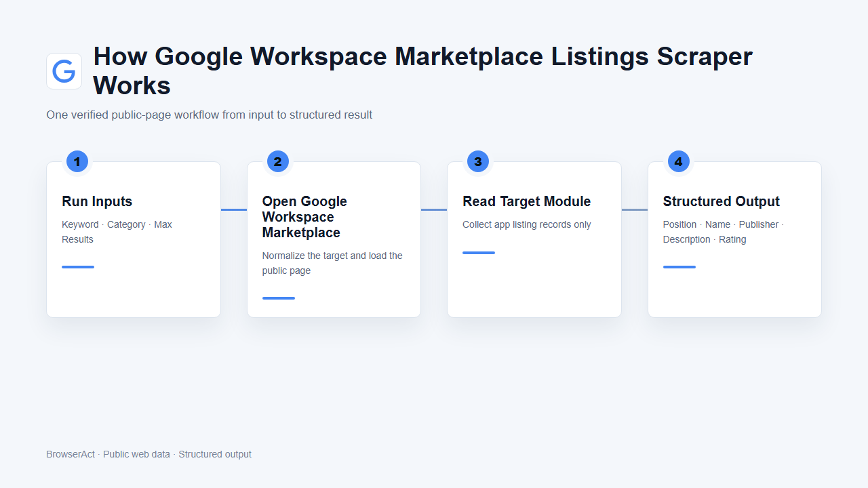
Task: Select the "Read Target Module" card heading
Action: point(527,201)
